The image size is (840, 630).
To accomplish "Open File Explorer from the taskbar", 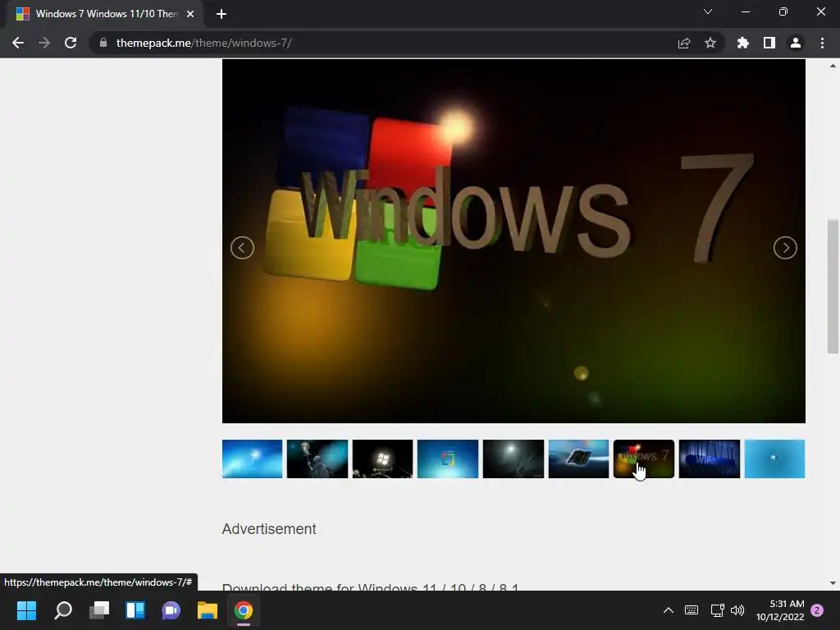I will 208,610.
